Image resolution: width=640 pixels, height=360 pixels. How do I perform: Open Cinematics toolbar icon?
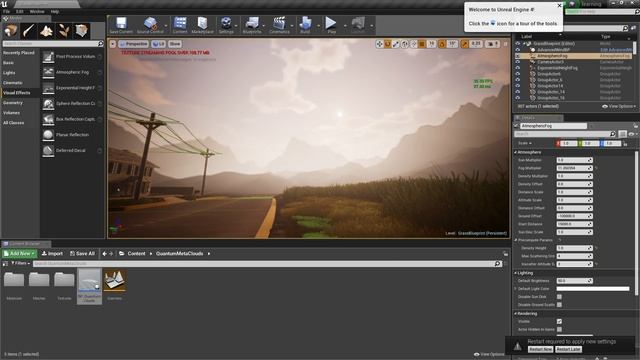279,25
